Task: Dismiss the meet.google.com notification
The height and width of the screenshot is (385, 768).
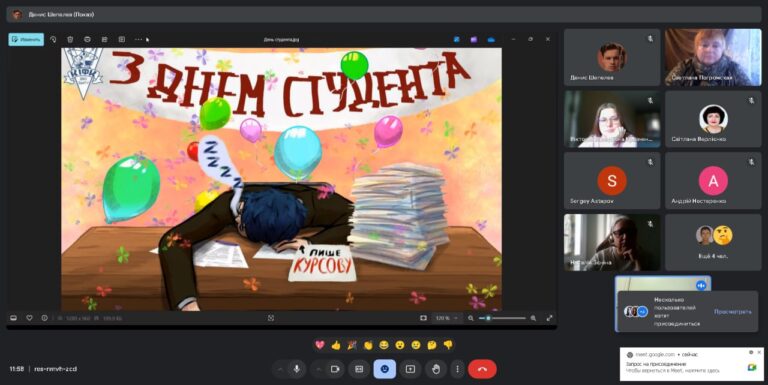Action: [759, 352]
